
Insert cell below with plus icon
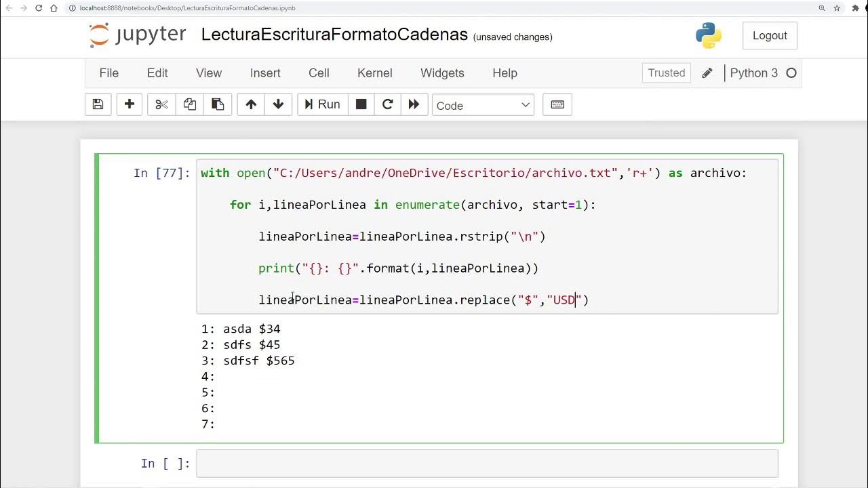[x=129, y=104]
